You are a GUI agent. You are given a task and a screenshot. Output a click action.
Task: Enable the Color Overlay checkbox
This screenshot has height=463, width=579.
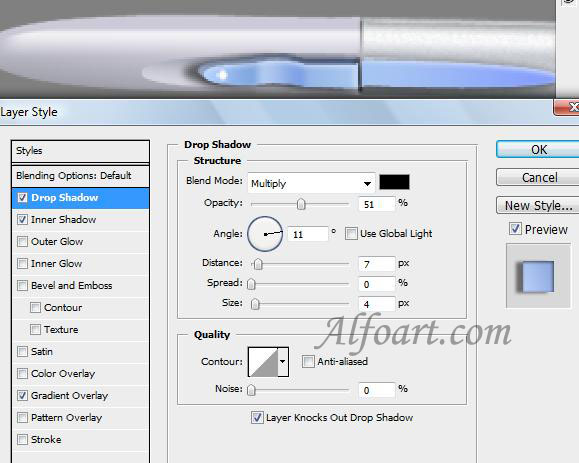point(22,374)
